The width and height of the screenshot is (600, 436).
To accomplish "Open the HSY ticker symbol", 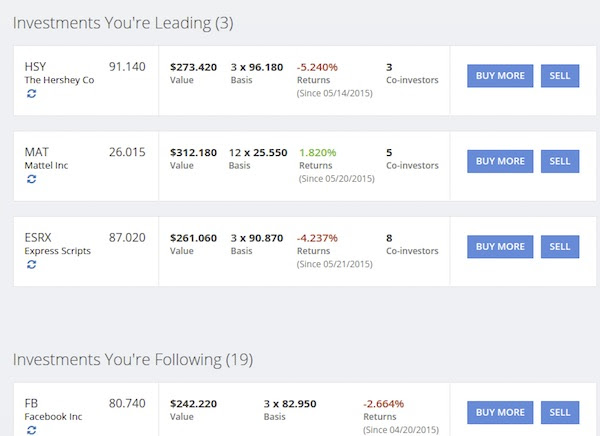I will tap(35, 67).
